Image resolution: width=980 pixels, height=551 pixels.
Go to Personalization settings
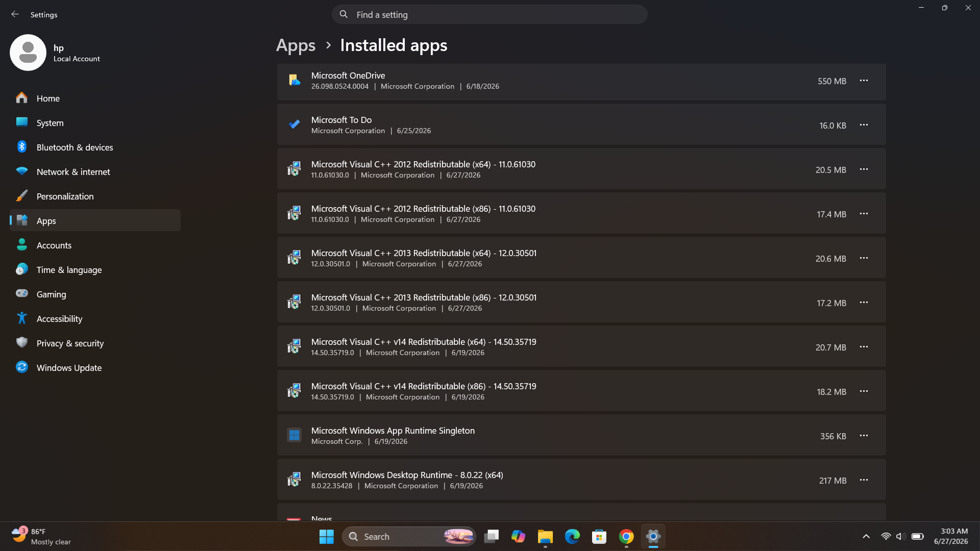pyautogui.click(x=95, y=196)
